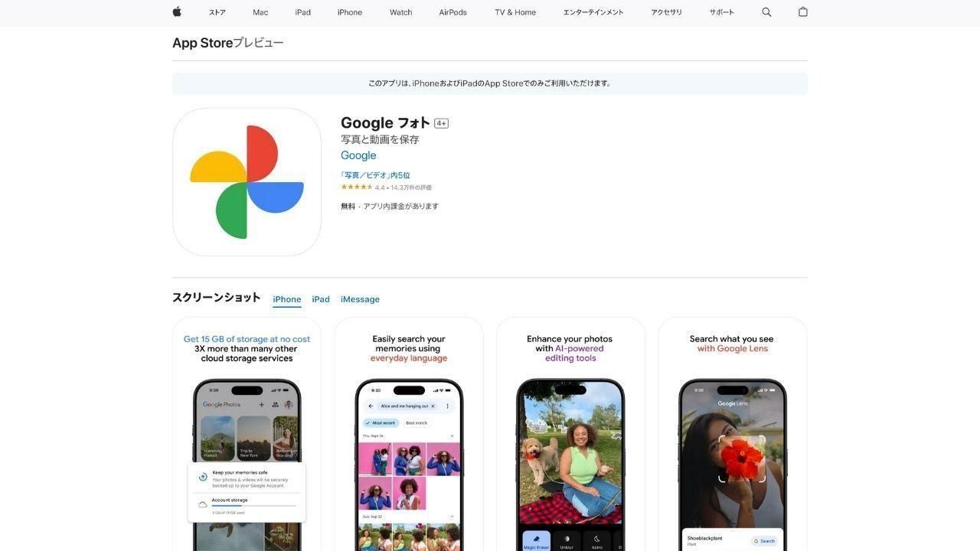Image resolution: width=980 pixels, height=551 pixels.
Task: Click the iPhoneおよびiPad availability banner text
Action: point(490,83)
